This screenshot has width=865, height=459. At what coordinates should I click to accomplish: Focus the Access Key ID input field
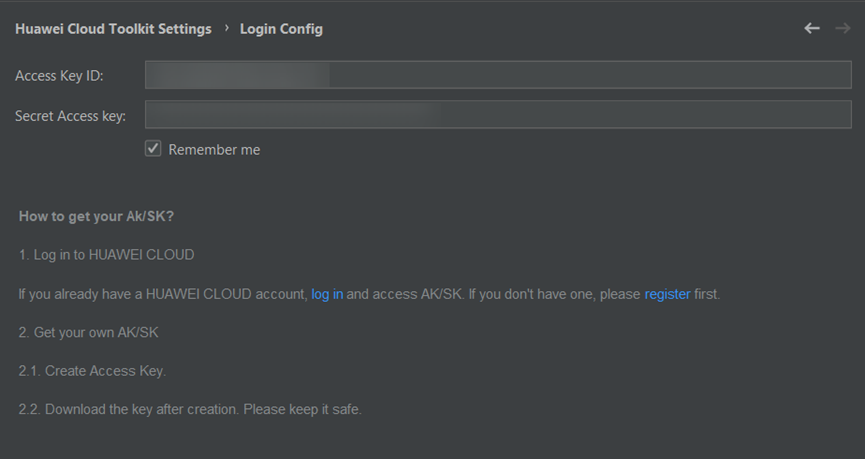tap(497, 75)
